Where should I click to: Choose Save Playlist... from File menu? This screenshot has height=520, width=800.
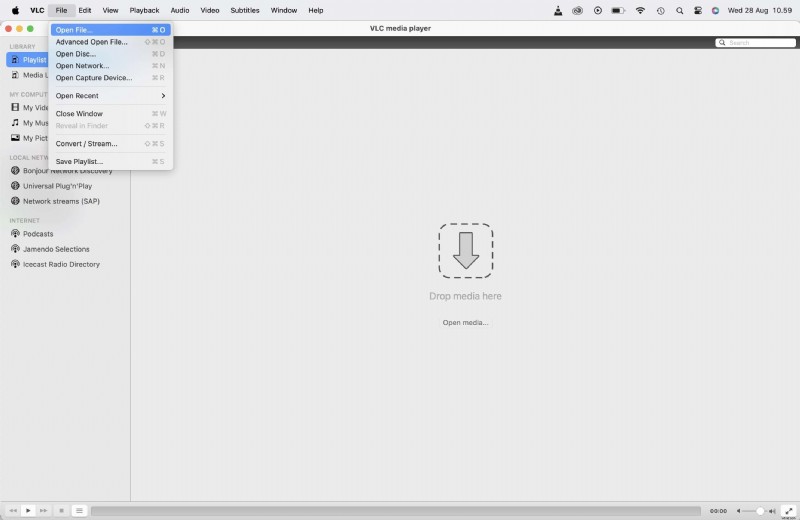[79, 162]
